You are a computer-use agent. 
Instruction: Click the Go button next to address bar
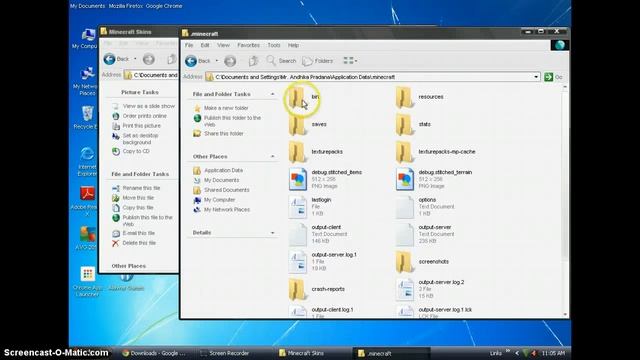click(x=553, y=77)
